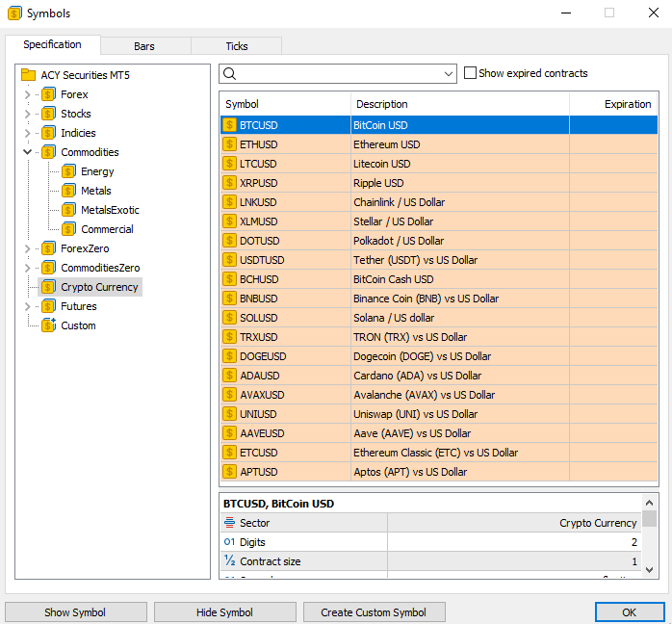This screenshot has height=624, width=672.
Task: Click the Custom symbols folder icon
Action: (48, 325)
